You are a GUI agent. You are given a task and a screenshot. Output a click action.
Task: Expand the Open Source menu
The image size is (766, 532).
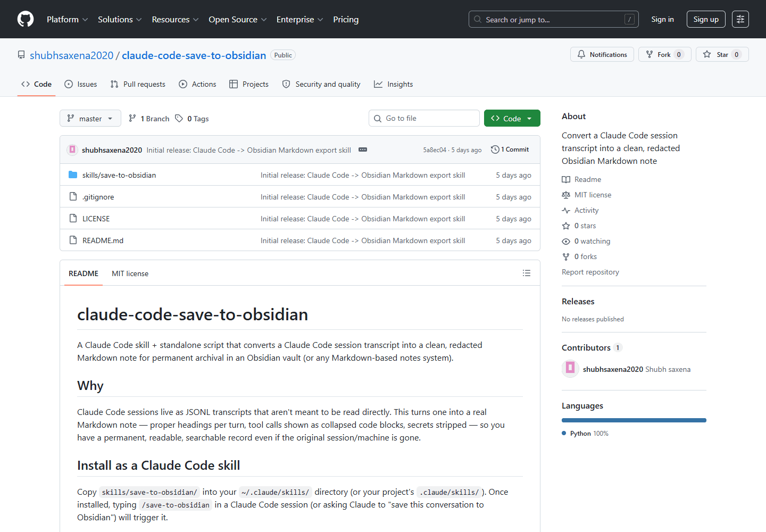tap(238, 19)
